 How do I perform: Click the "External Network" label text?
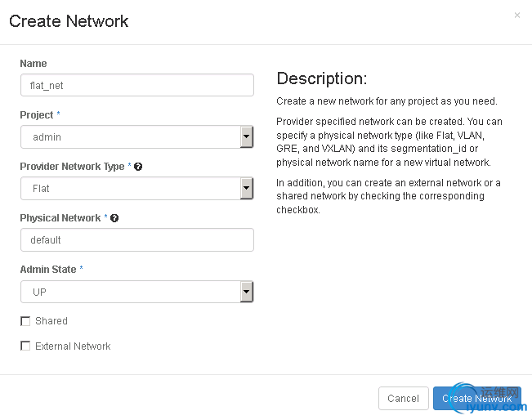pos(73,346)
